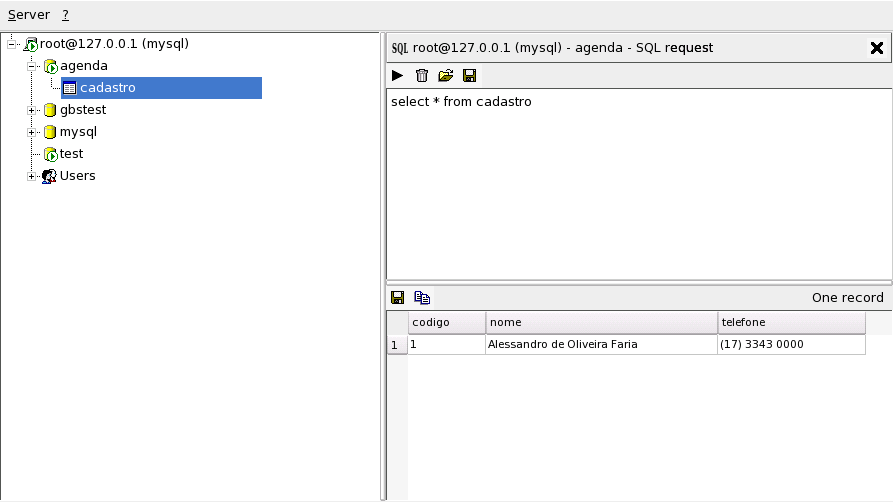Click the phone cell (17) 3343 0000
893x502 pixels.
792,344
